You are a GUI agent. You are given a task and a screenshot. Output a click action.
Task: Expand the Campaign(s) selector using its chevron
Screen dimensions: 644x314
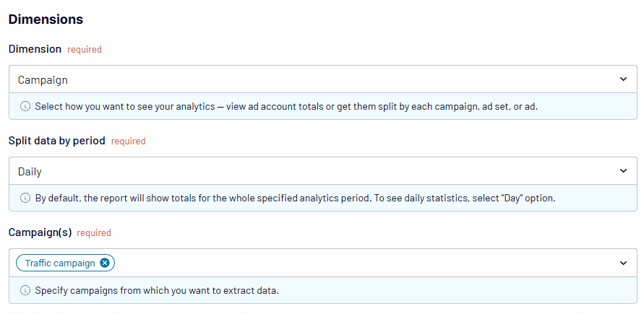pyautogui.click(x=624, y=263)
